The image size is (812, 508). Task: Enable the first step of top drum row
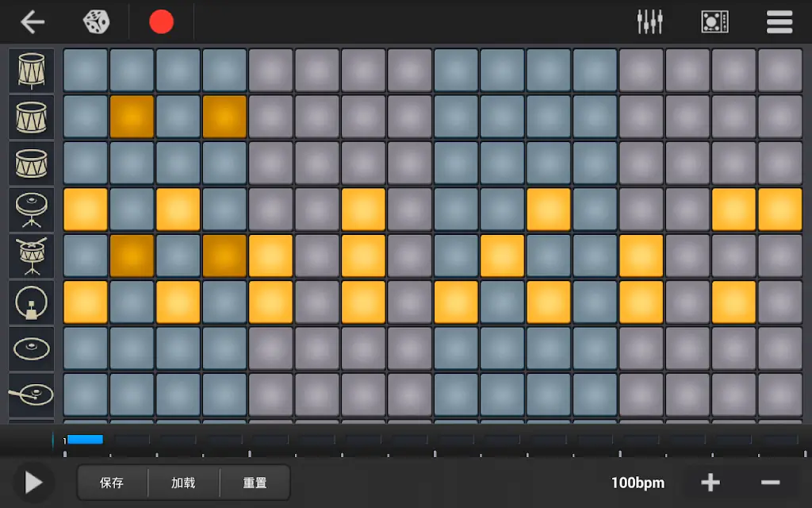85,71
